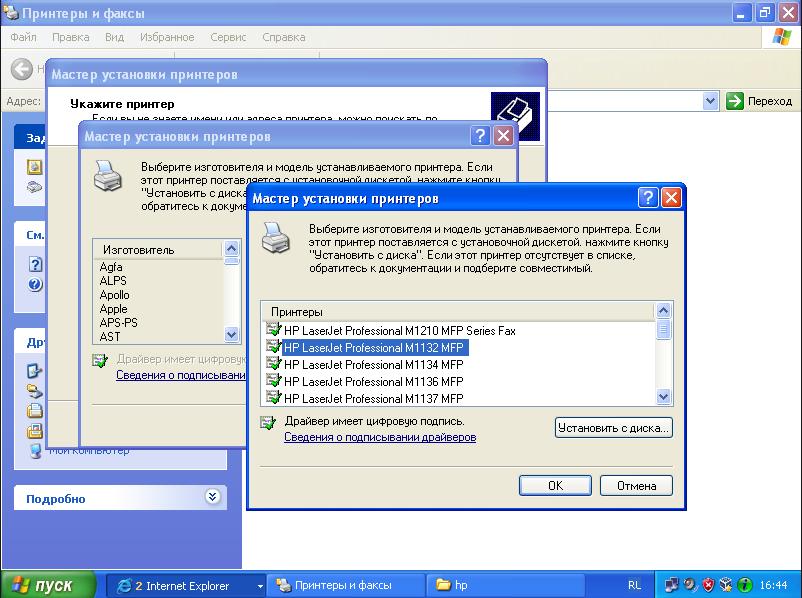Switch to Принтеры и факсы taskbar item
The height and width of the screenshot is (598, 802).
pos(346,586)
